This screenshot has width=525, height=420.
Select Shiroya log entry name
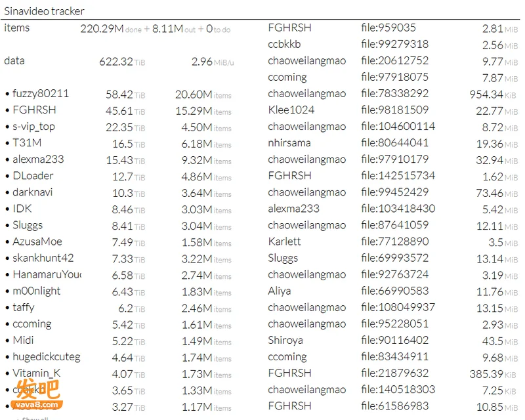click(x=285, y=341)
